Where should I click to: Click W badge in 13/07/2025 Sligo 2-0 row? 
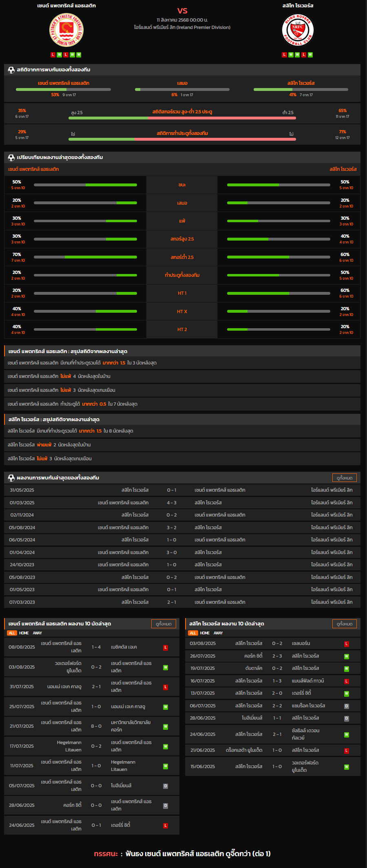coord(347,694)
